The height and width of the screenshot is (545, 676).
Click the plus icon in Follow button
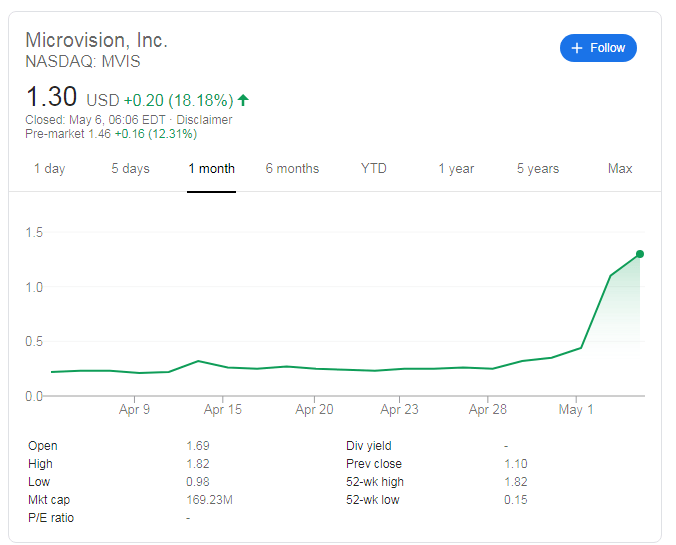pos(576,48)
